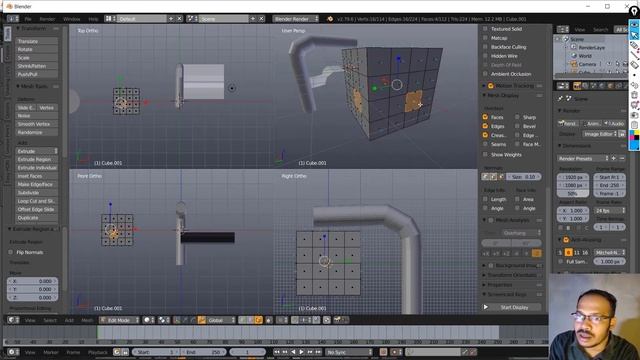Open the Render menu in top bar
The width and height of the screenshot is (640, 360).
(x=47, y=19)
